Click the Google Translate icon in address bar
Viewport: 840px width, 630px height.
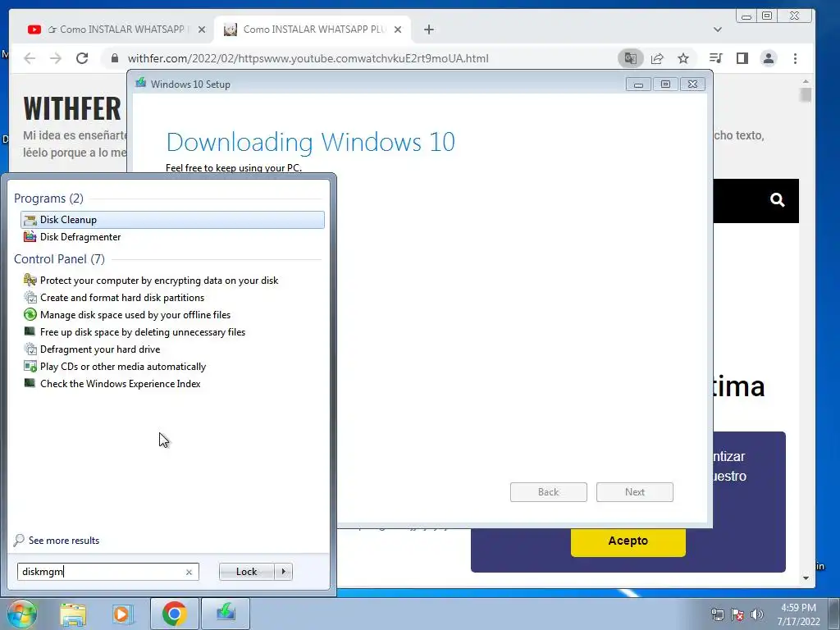[631, 58]
